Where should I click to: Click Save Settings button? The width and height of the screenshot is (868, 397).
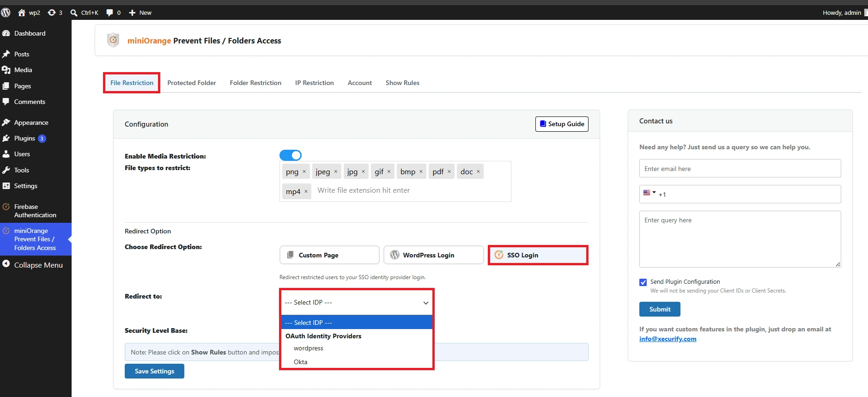154,371
